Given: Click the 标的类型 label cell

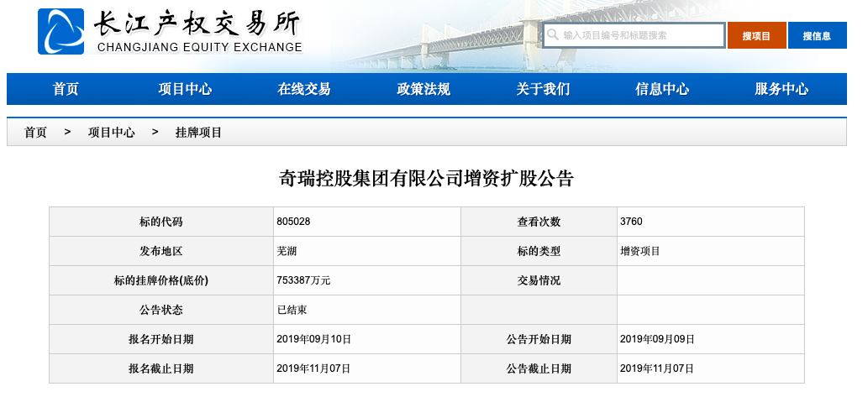Looking at the screenshot, I should pos(539,251).
